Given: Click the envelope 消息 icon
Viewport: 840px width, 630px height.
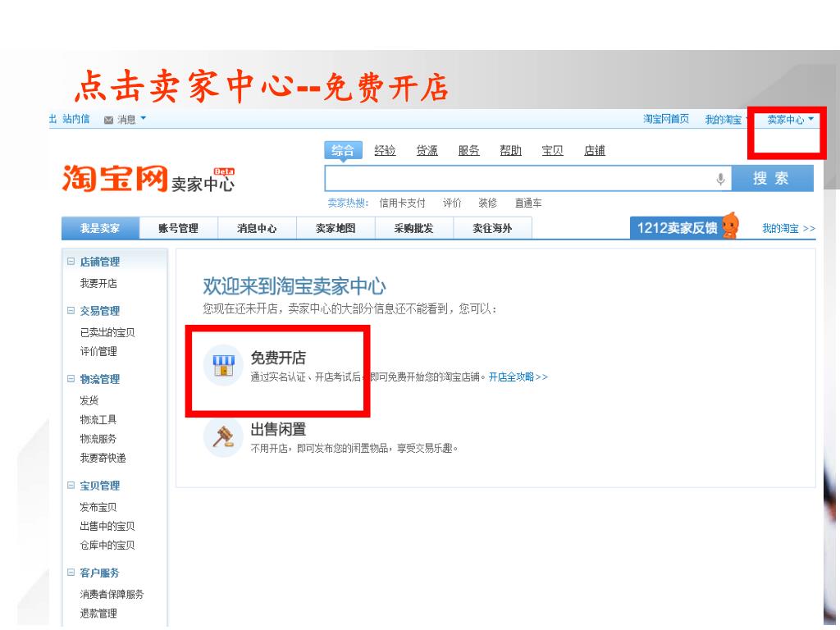Looking at the screenshot, I should coord(108,120).
